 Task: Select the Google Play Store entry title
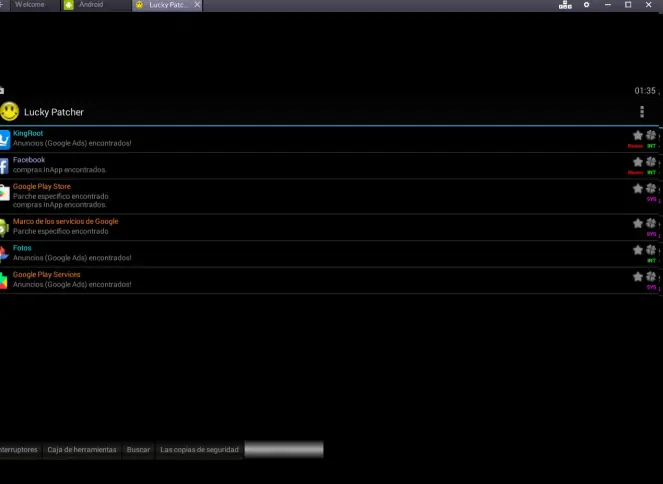[42, 186]
